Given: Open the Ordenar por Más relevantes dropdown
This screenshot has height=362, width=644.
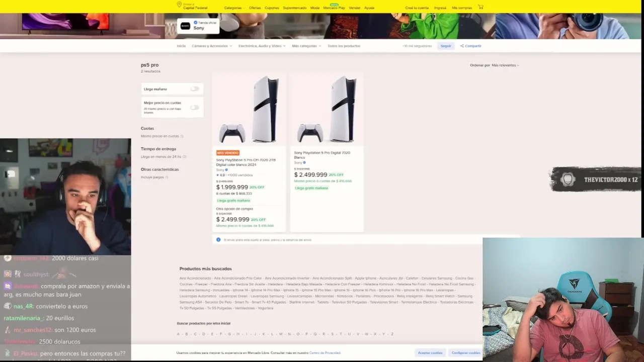Looking at the screenshot, I should tap(495, 65).
